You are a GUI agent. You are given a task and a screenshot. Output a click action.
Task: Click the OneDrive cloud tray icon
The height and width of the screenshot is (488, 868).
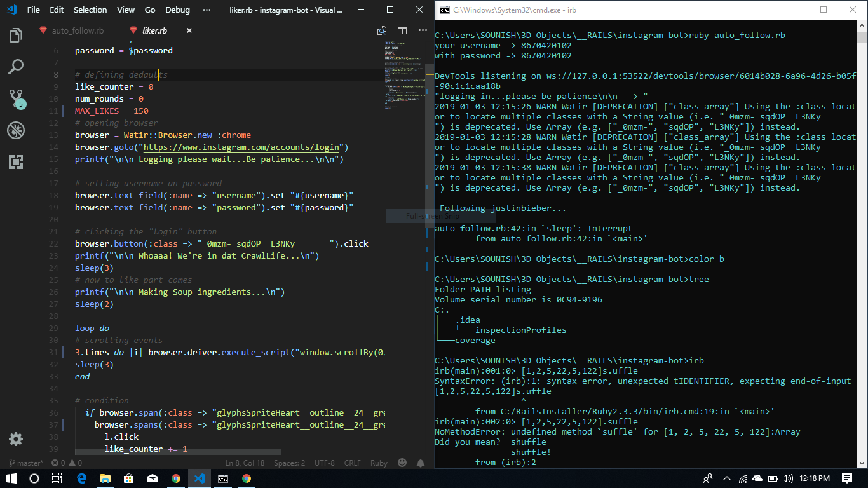(x=757, y=478)
